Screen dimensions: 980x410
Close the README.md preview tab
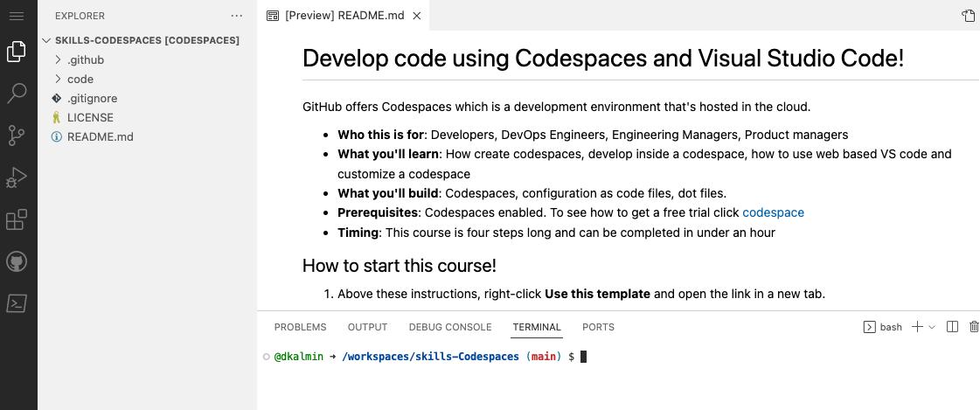(417, 16)
